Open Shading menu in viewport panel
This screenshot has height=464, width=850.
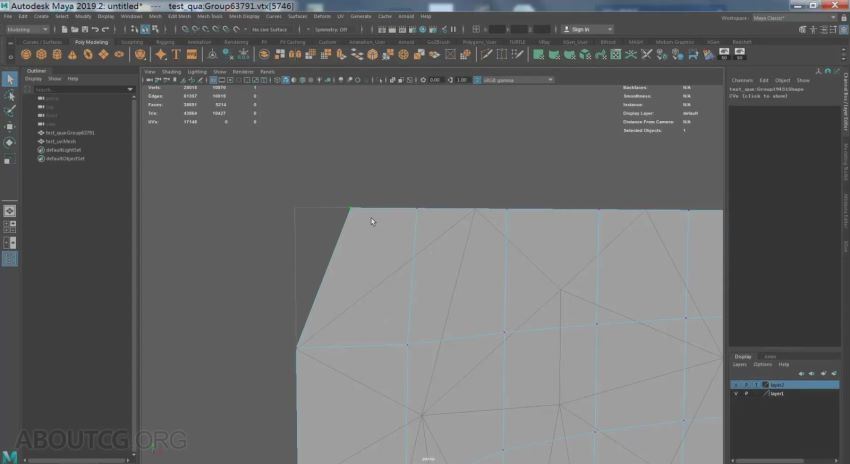pyautogui.click(x=172, y=72)
